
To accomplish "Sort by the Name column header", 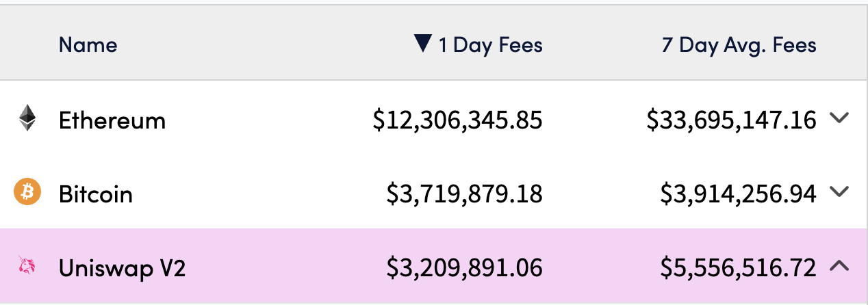I will click(88, 45).
